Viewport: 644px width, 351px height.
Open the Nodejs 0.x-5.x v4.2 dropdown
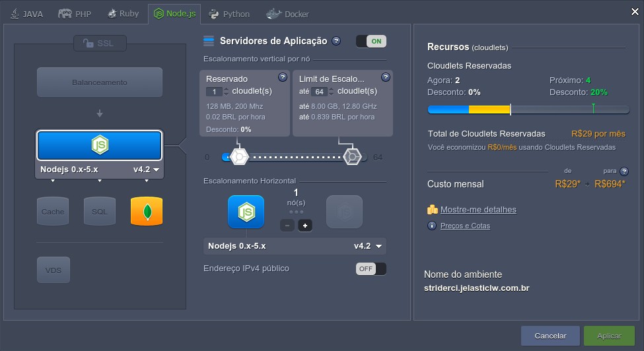pyautogui.click(x=295, y=246)
